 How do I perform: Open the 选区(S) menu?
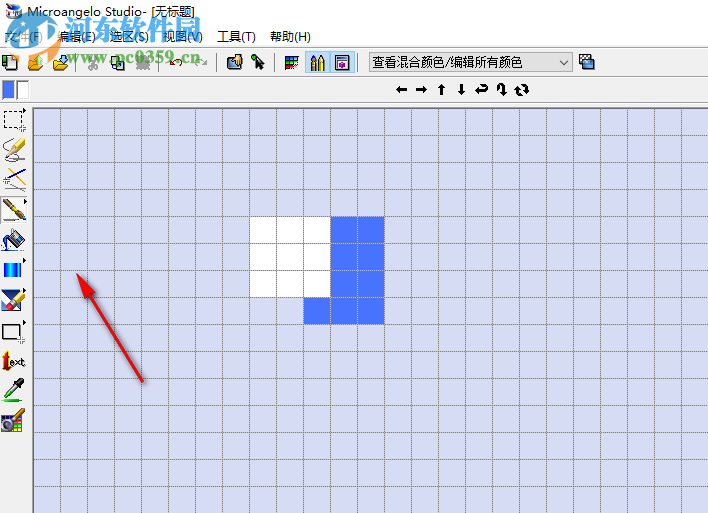[x=129, y=37]
